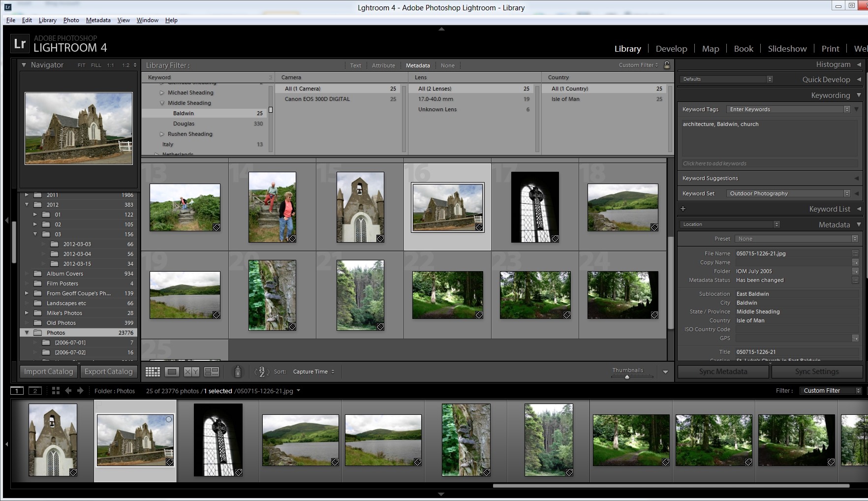The width and height of the screenshot is (868, 501).
Task: Switch to Loupe view in the toolbar
Action: point(172,372)
